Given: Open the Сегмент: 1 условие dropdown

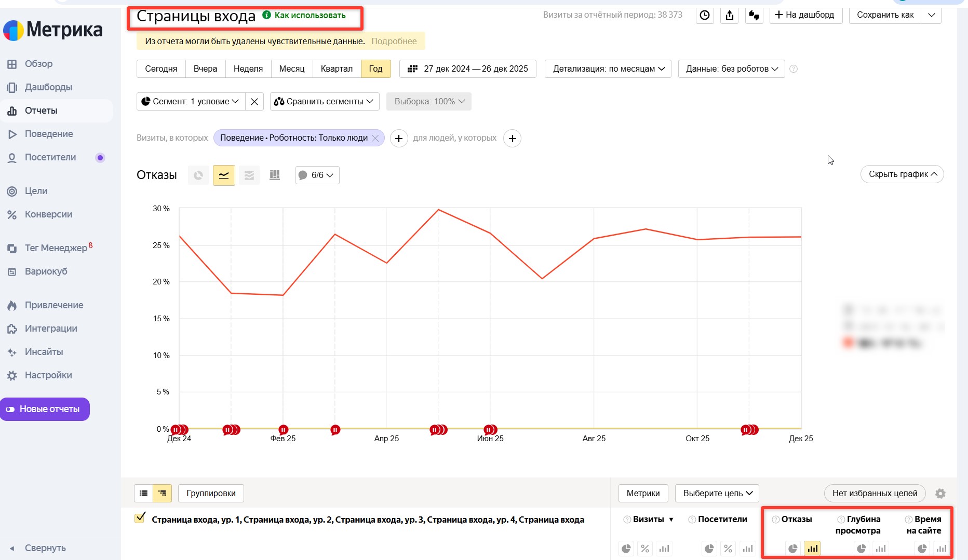Looking at the screenshot, I should (x=191, y=102).
